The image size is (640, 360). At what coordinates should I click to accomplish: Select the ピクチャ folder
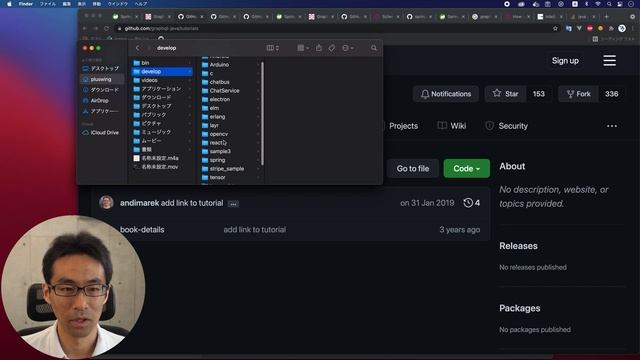(162, 123)
